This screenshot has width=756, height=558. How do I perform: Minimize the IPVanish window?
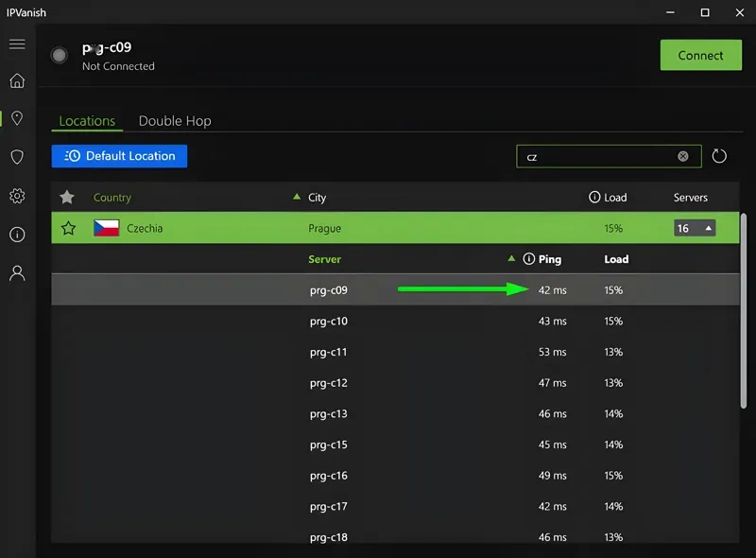pyautogui.click(x=670, y=12)
